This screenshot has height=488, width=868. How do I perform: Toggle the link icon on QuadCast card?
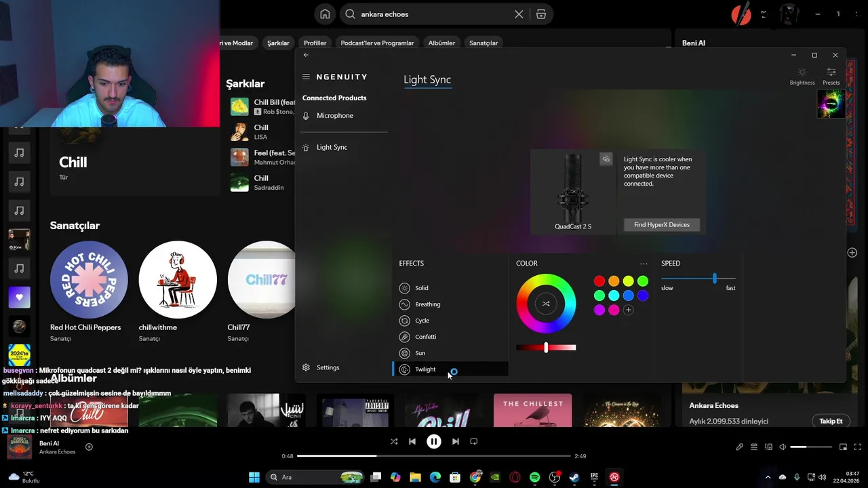coord(606,159)
